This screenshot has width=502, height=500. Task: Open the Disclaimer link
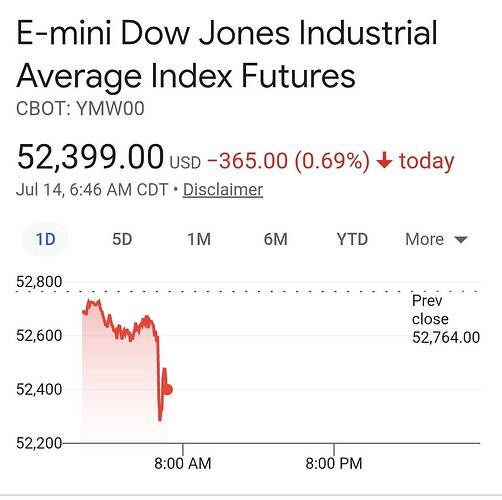pos(223,190)
